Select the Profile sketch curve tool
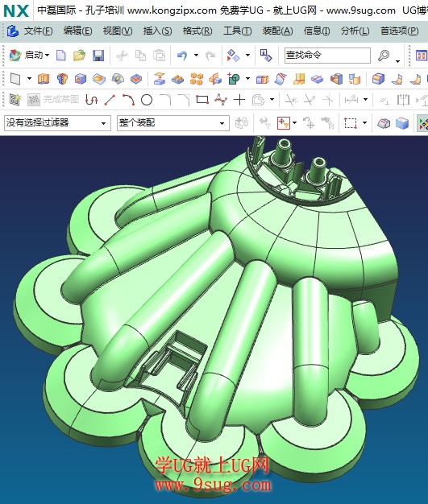The image size is (428, 504). [91, 100]
